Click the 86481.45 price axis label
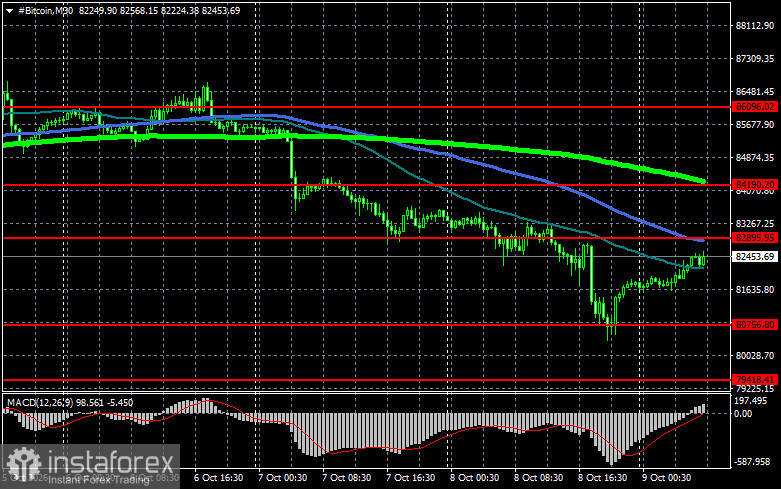The width and height of the screenshot is (781, 489). tap(755, 92)
